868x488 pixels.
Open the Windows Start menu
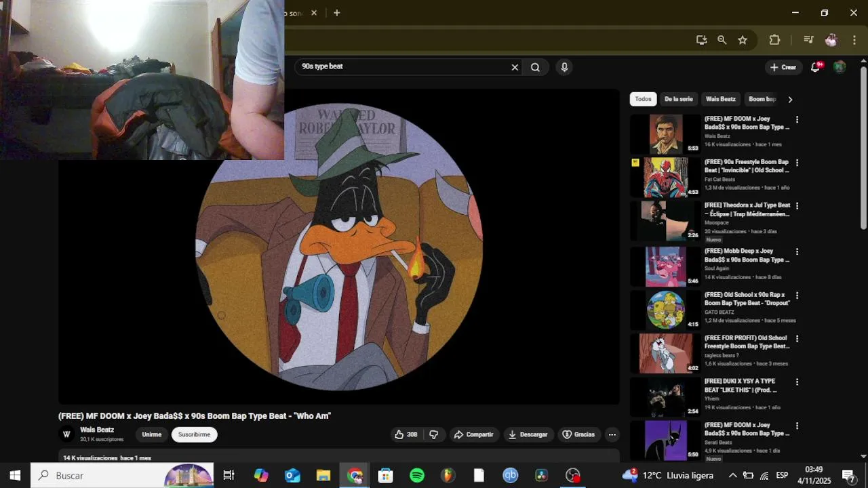coord(15,476)
